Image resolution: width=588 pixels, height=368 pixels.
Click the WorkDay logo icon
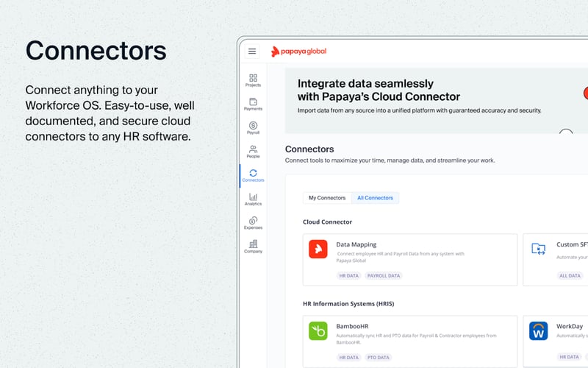coord(539,330)
